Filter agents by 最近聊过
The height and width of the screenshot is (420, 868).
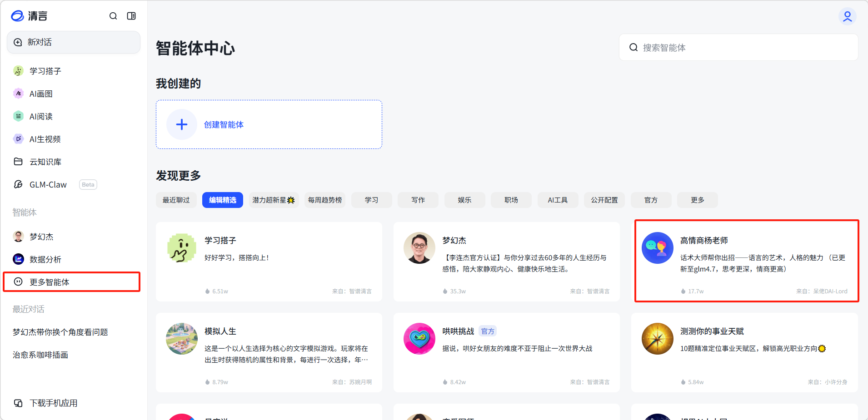(x=176, y=200)
